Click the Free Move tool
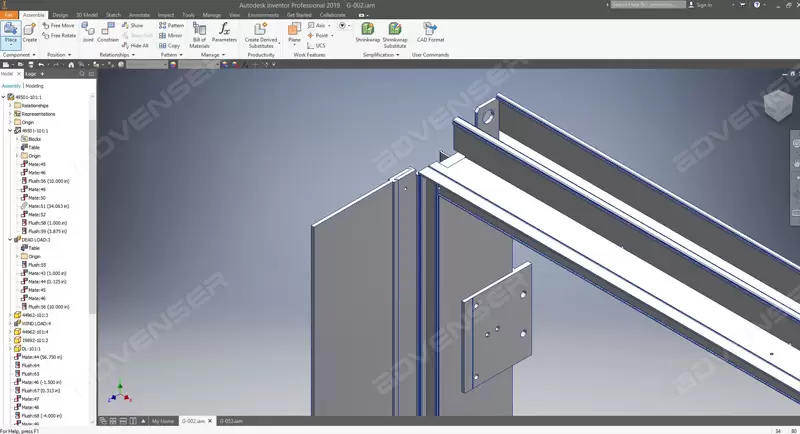This screenshot has height=434, width=800. pyautogui.click(x=62, y=25)
